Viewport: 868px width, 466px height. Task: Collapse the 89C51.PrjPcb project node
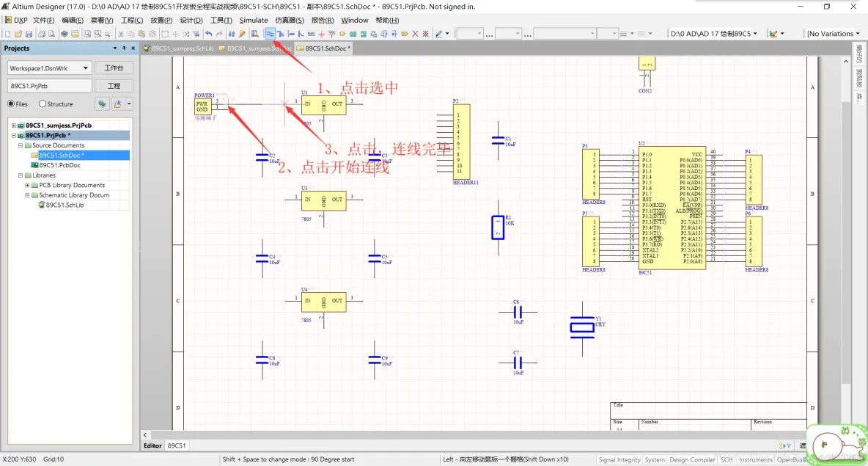pyautogui.click(x=14, y=135)
